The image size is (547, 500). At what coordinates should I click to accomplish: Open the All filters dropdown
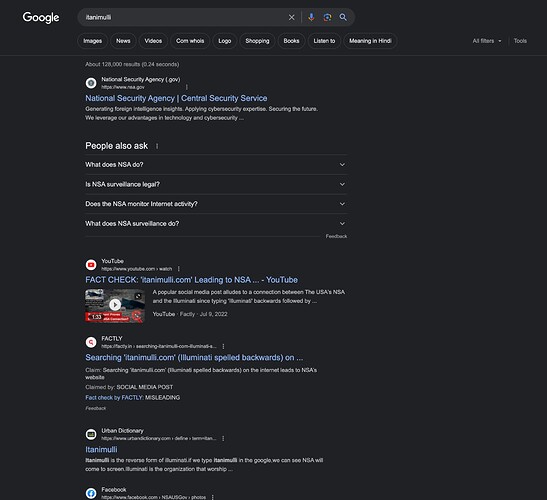click(x=487, y=41)
